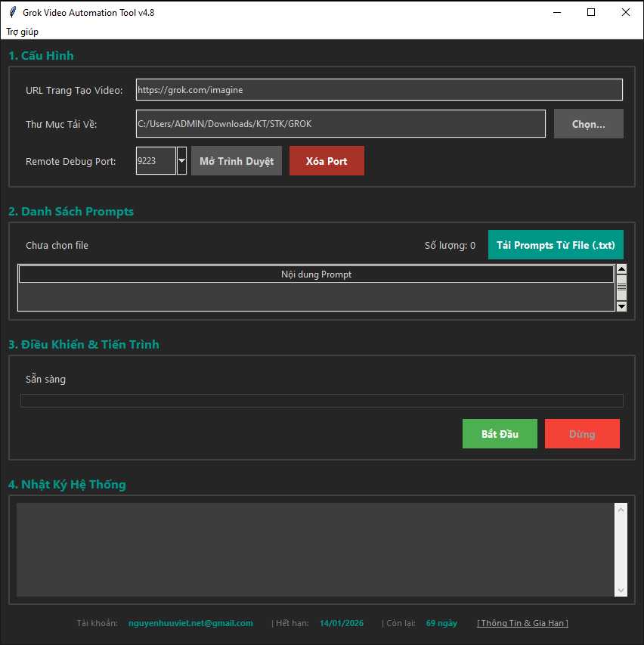Viewport: 644px width, 645px height.
Task: Click the Sẵn sàng status text
Action: (45, 379)
